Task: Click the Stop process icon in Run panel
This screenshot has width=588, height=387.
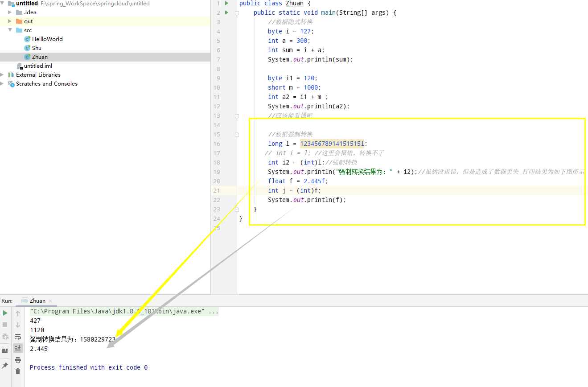Action: pyautogui.click(x=5, y=325)
